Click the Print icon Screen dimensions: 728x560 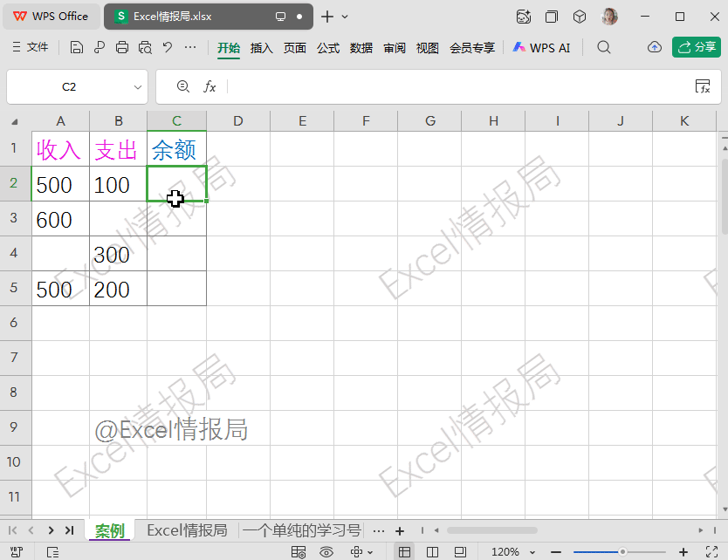122,47
